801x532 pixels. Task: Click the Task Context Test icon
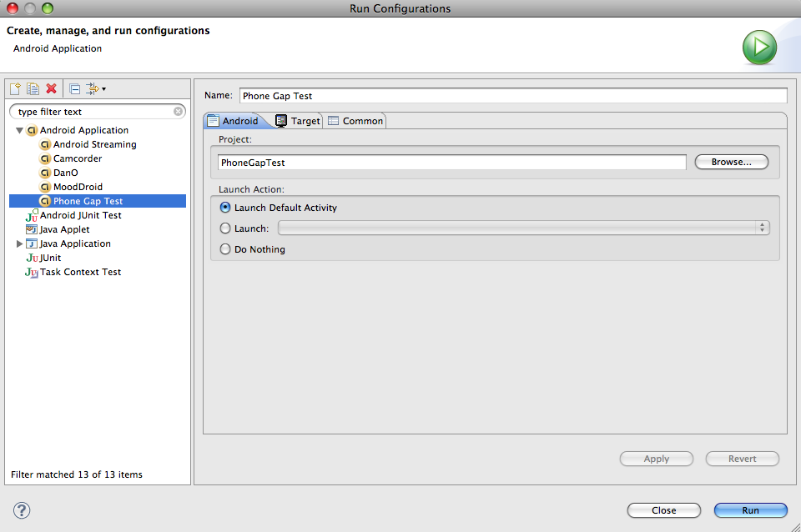pos(32,272)
